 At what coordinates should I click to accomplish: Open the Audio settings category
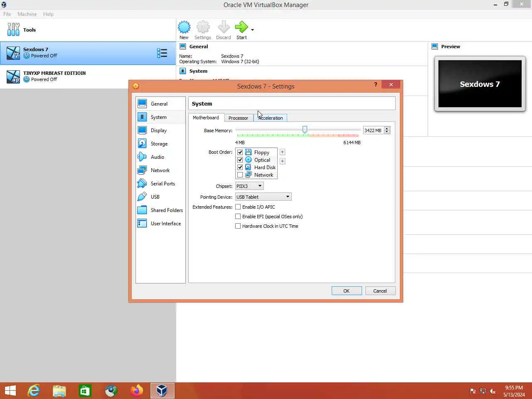pyautogui.click(x=160, y=157)
